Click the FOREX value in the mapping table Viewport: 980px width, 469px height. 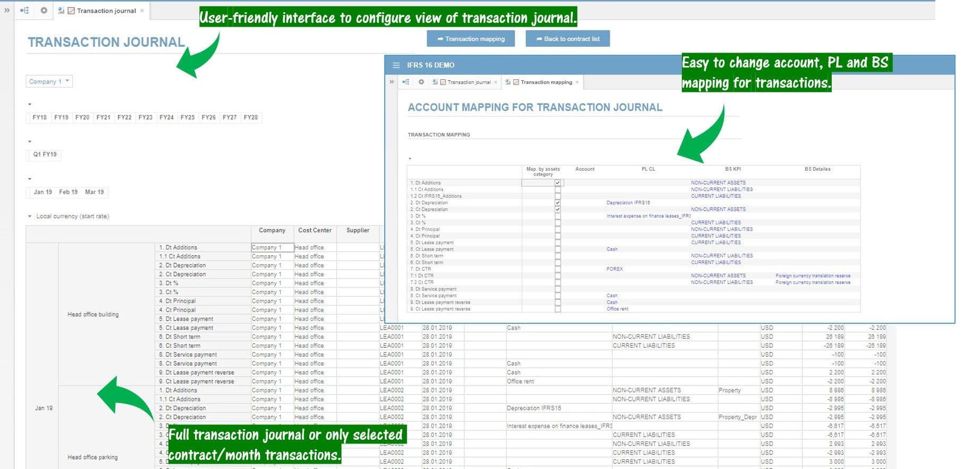pyautogui.click(x=614, y=269)
